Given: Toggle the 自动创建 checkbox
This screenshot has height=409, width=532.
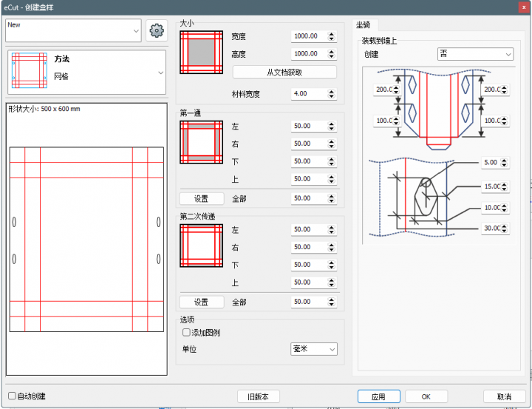Looking at the screenshot, I should point(12,396).
